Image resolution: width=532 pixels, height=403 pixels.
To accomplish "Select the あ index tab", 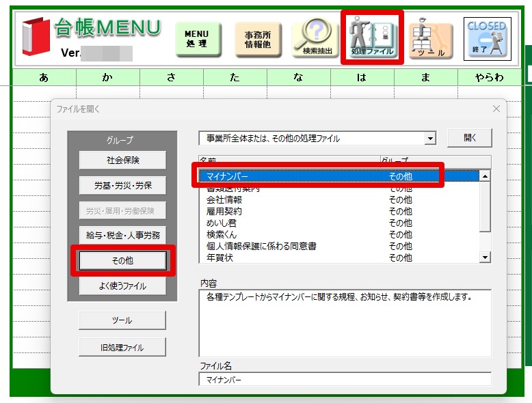I will pyautogui.click(x=44, y=77).
